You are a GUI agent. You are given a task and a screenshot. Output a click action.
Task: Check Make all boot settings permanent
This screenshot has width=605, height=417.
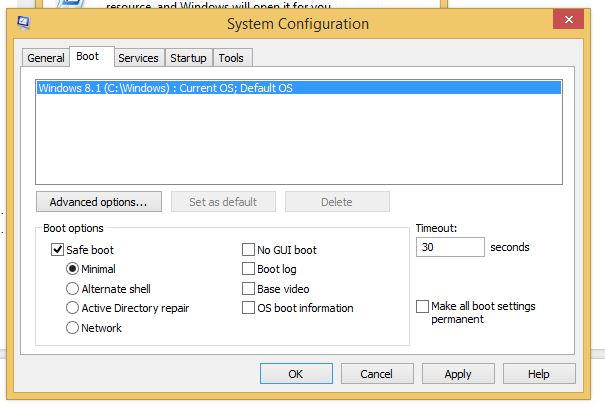tap(422, 306)
